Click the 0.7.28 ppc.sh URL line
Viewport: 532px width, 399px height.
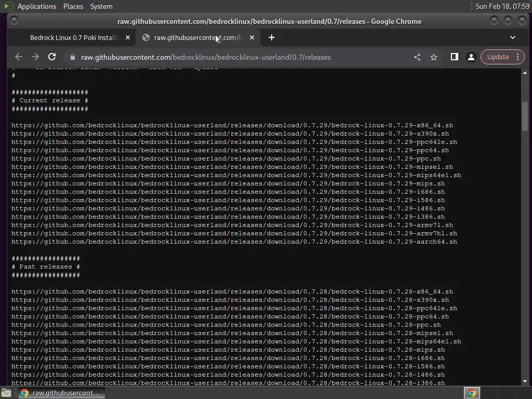pos(226,325)
